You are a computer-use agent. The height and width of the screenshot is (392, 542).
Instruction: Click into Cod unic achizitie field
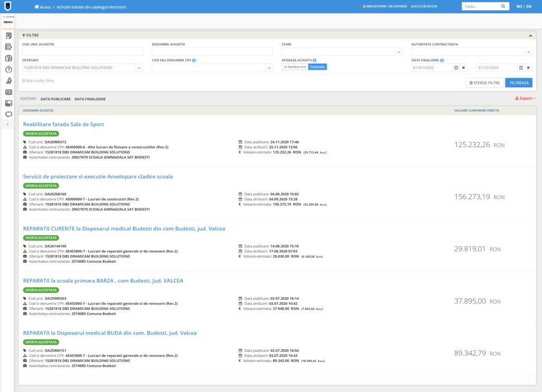(x=83, y=51)
